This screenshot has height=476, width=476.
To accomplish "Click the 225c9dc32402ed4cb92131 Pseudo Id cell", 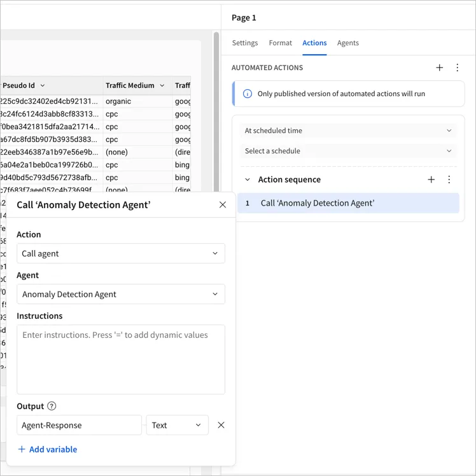I will 52,101.
